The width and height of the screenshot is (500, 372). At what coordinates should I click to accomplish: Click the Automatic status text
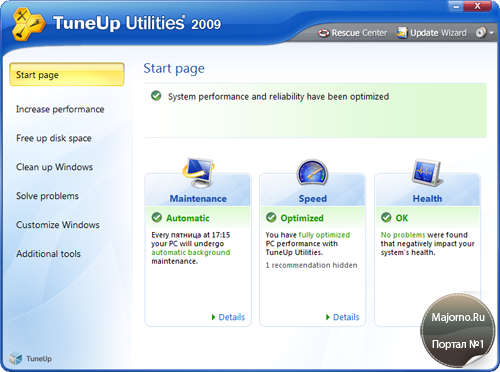188,218
